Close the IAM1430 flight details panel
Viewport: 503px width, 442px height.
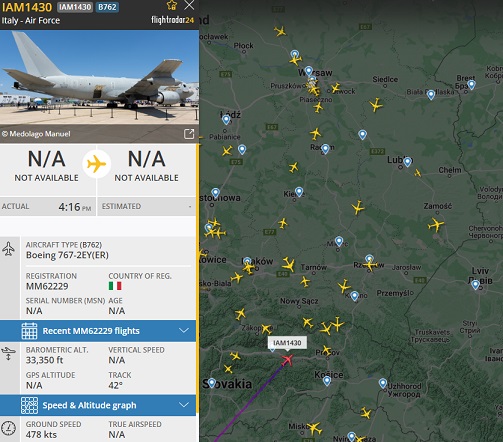tap(189, 5)
